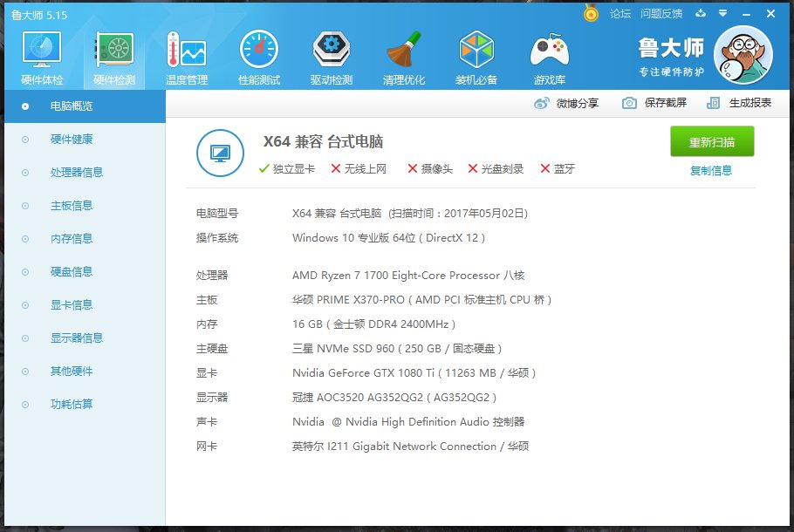794x532 pixels.
Task: Open the 温度管理 temperature management icon
Action: [187, 55]
